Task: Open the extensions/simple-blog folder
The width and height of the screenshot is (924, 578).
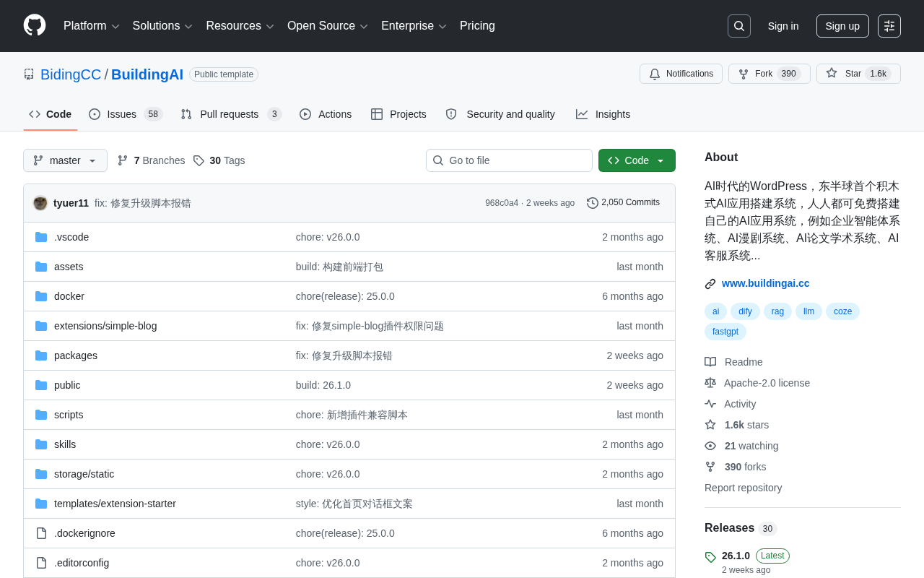Action: pos(105,326)
